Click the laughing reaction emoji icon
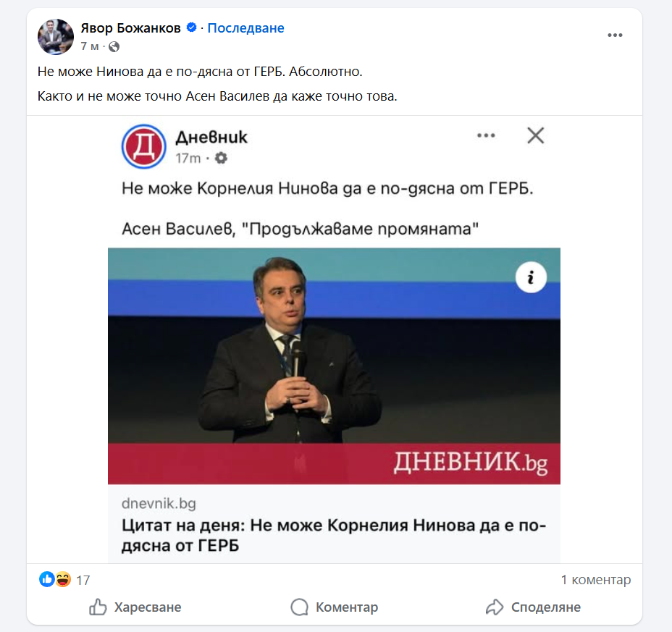 tap(62, 579)
